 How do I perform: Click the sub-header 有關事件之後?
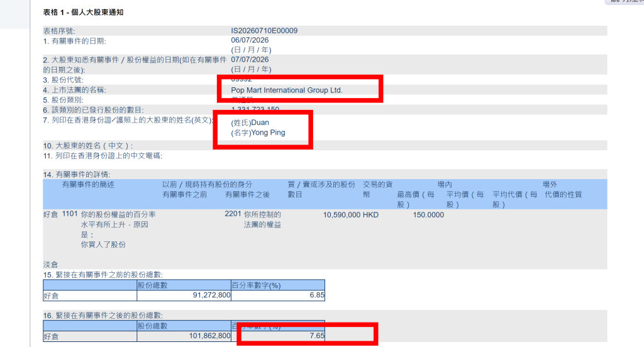point(247,195)
